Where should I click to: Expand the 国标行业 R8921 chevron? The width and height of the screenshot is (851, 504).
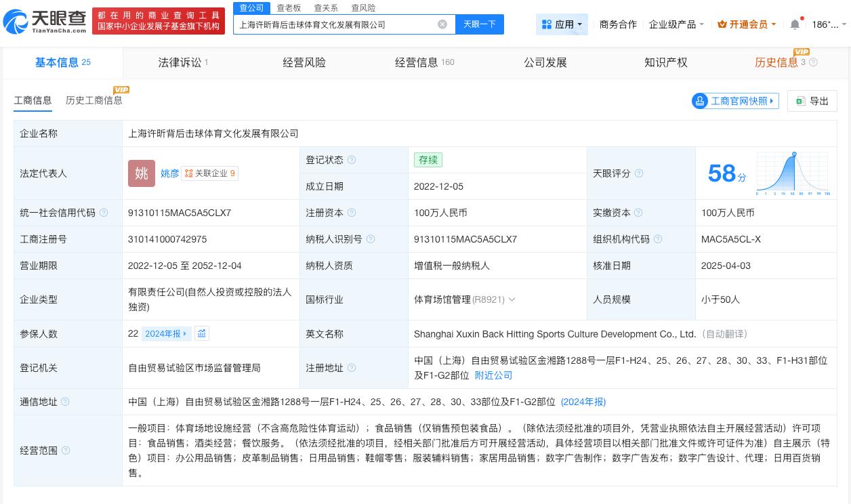coord(512,299)
